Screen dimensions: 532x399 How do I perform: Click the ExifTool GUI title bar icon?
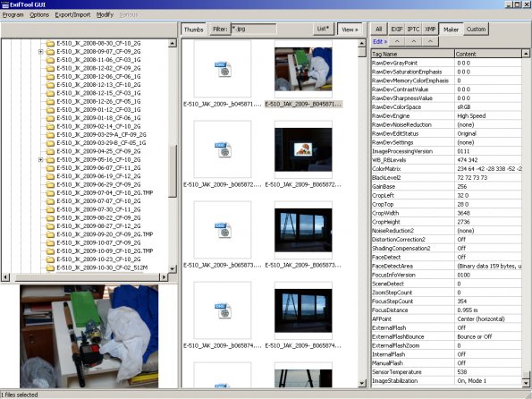[x=4, y=4]
